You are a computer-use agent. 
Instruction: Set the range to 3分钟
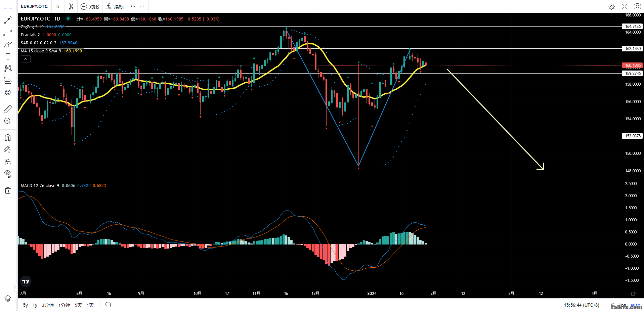(48, 305)
